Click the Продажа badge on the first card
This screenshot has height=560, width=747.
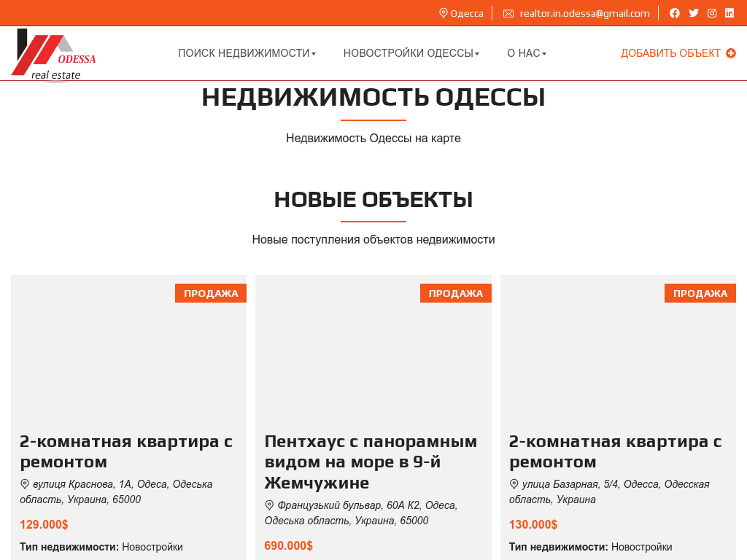(211, 293)
